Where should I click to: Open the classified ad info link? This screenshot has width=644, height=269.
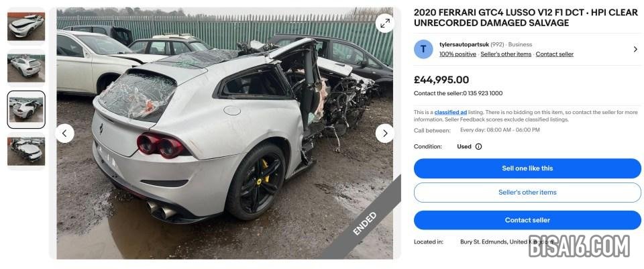pos(450,112)
